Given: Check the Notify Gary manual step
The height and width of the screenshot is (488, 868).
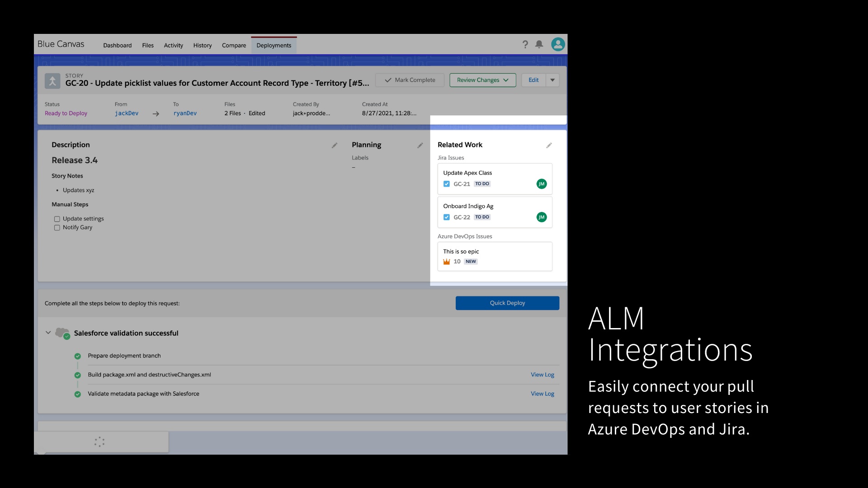Looking at the screenshot, I should tap(57, 228).
